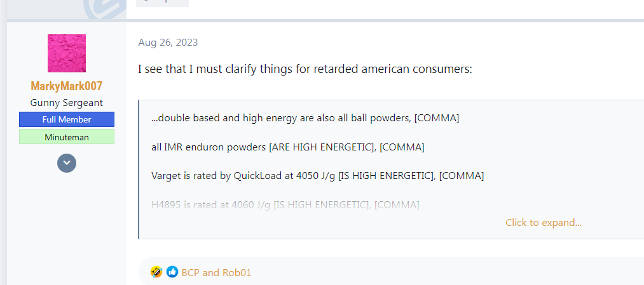Click the faded site watermark logo at top

(x=105, y=9)
